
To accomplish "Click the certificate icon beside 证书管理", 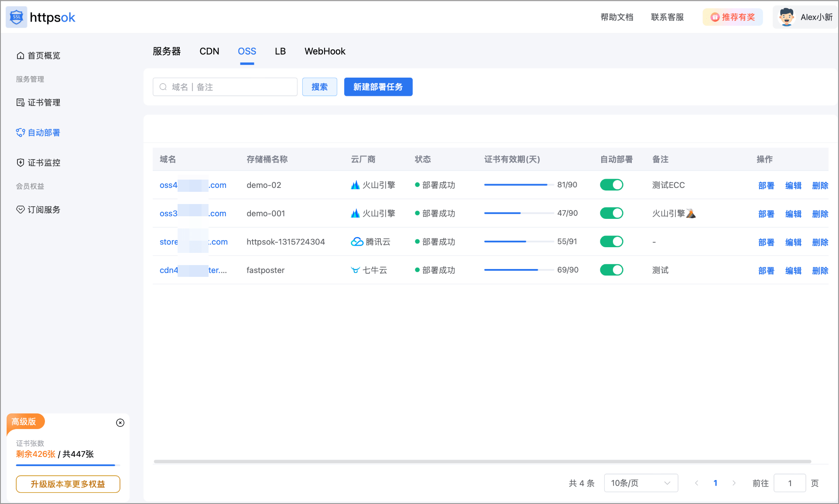I will click(20, 102).
